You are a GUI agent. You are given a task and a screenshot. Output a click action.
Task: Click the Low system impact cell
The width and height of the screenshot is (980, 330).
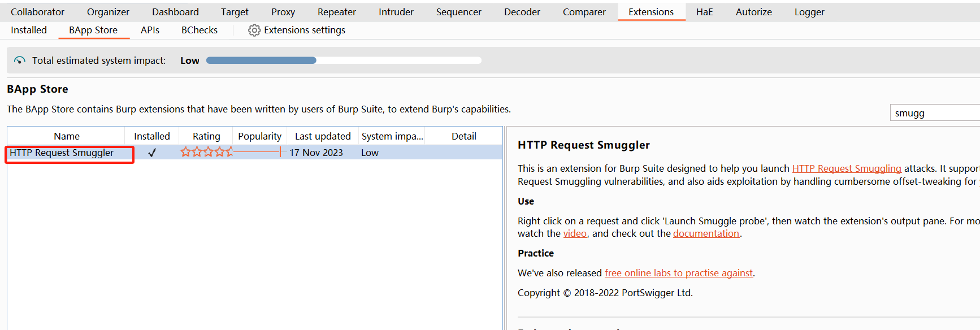click(x=370, y=153)
